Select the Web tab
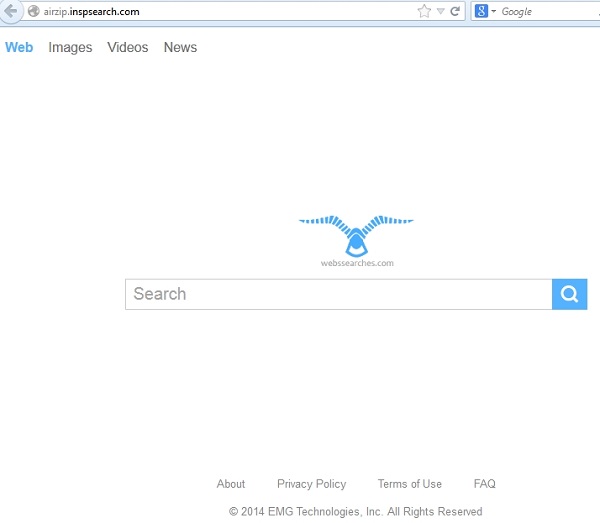Image resolution: width=600 pixels, height=523 pixels. [x=19, y=47]
